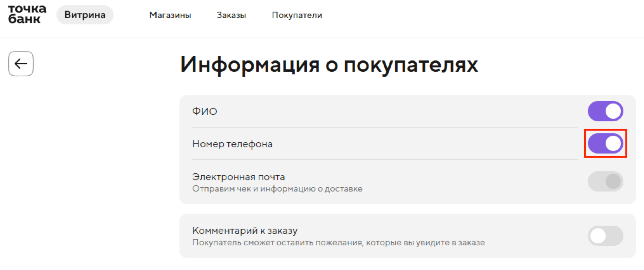This screenshot has width=644, height=270.
Task: Toggle the Электронная почта switch
Action: tap(605, 181)
